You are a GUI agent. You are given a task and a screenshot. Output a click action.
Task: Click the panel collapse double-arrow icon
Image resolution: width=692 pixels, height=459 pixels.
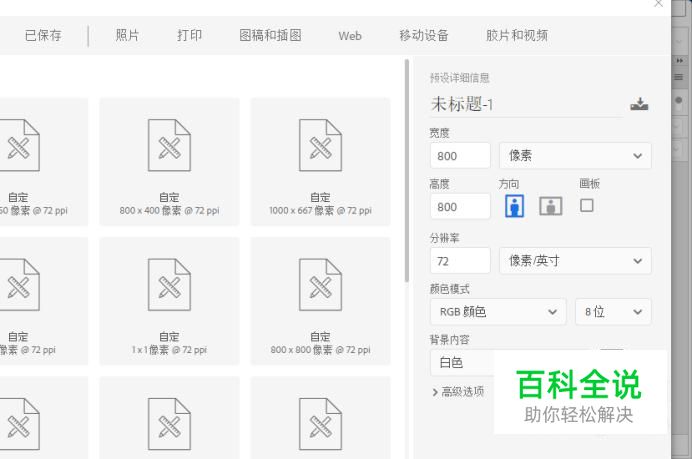tap(680, 60)
